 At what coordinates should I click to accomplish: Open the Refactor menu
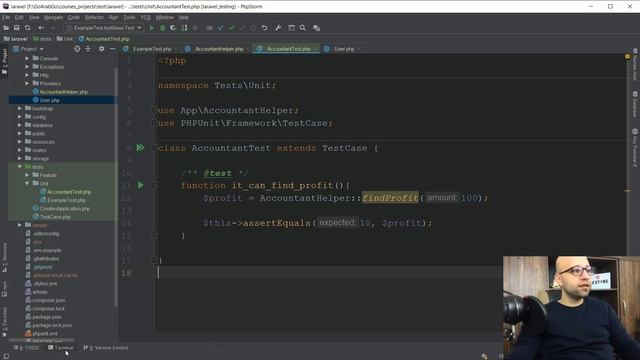coord(94,17)
